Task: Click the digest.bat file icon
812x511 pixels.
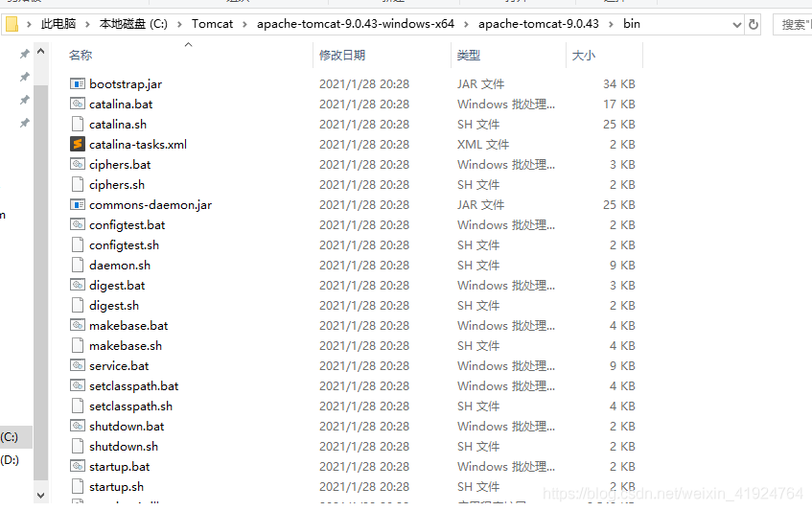Action: click(x=77, y=285)
